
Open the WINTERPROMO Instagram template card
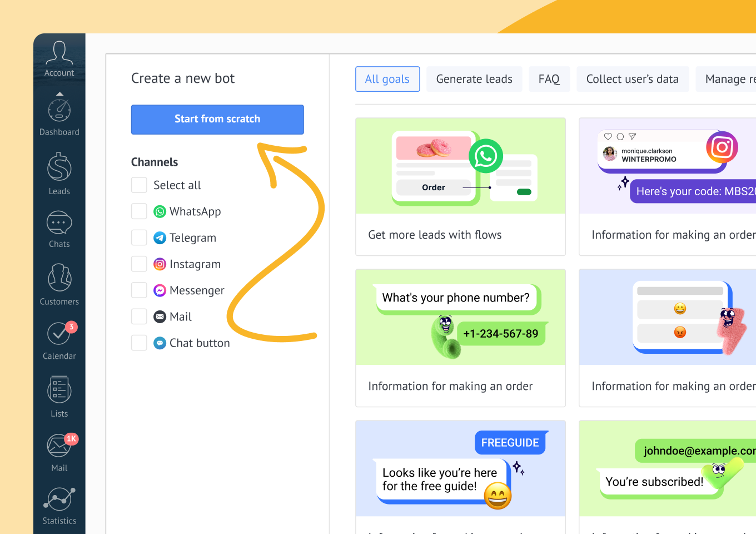click(x=668, y=187)
